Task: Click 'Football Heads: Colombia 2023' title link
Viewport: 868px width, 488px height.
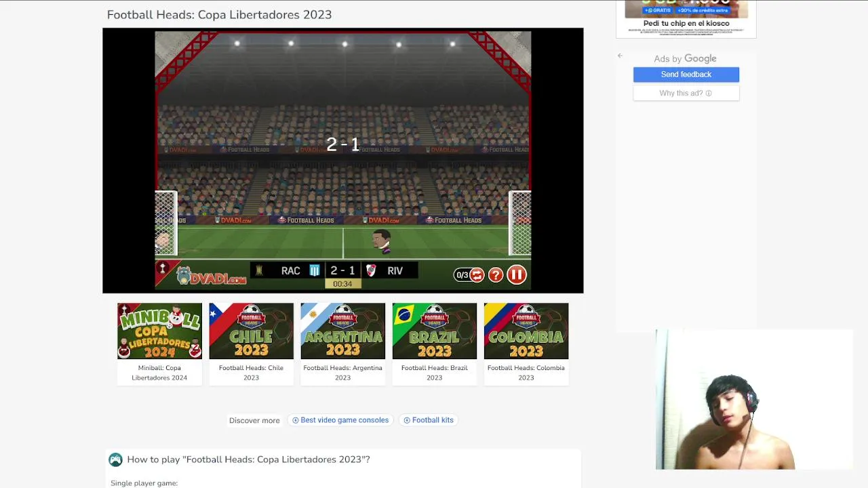Action: click(526, 373)
